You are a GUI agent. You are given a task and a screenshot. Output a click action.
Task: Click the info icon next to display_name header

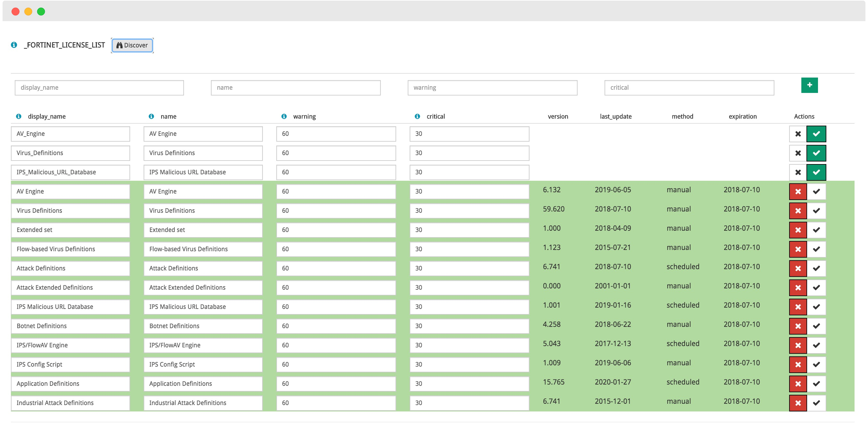(19, 116)
